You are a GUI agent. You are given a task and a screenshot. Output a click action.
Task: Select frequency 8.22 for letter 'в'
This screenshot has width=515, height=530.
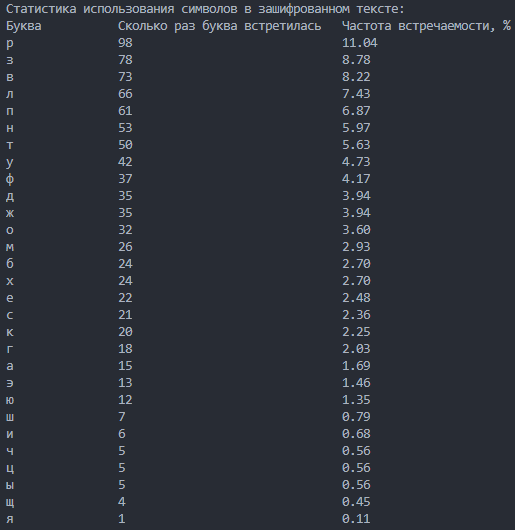pos(356,77)
